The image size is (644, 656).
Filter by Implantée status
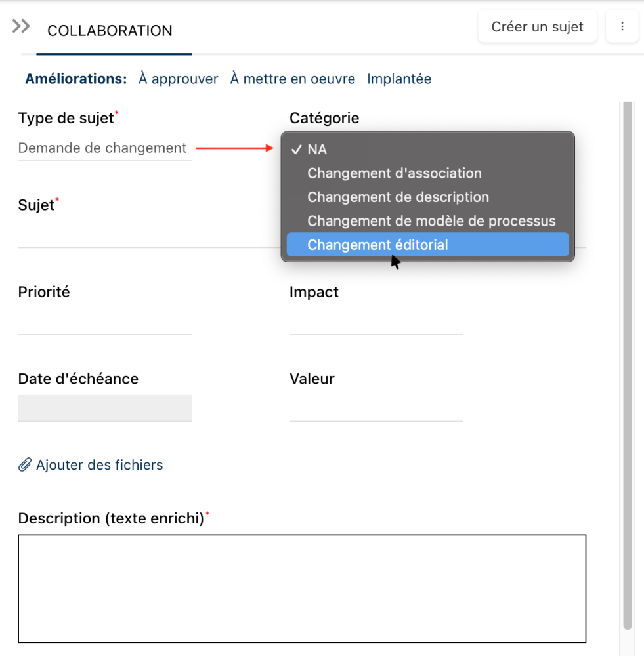(399, 79)
